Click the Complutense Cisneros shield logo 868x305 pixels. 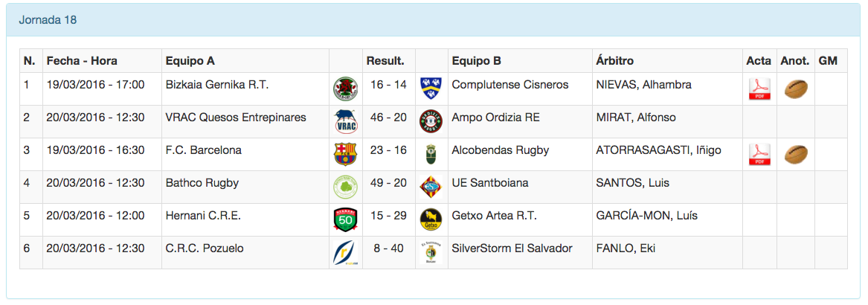tap(431, 89)
